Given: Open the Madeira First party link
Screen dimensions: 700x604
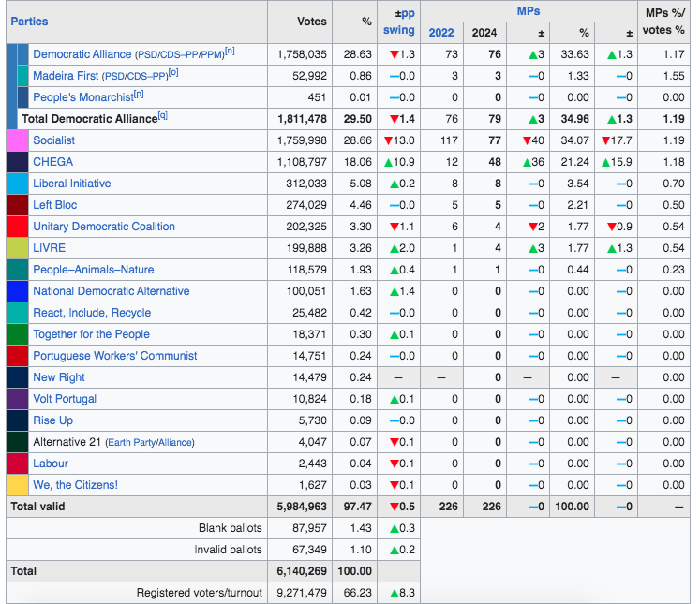Looking at the screenshot, I should pos(65,76).
